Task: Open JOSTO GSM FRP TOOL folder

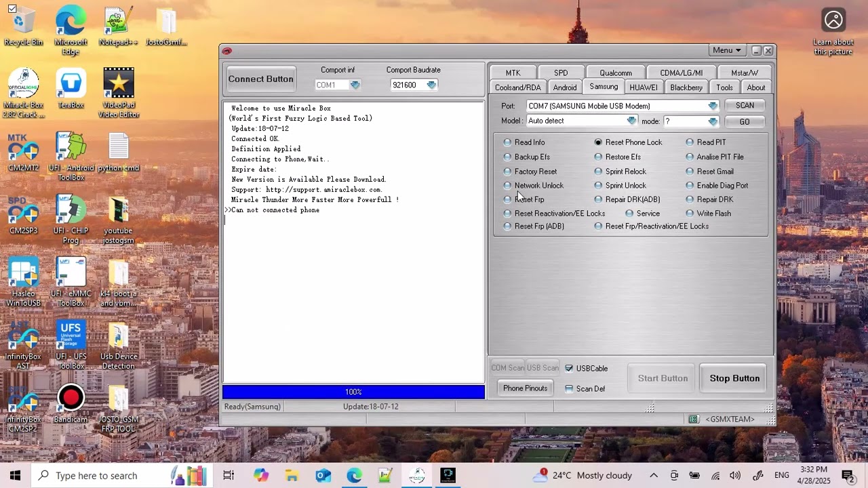Action: [x=118, y=409]
